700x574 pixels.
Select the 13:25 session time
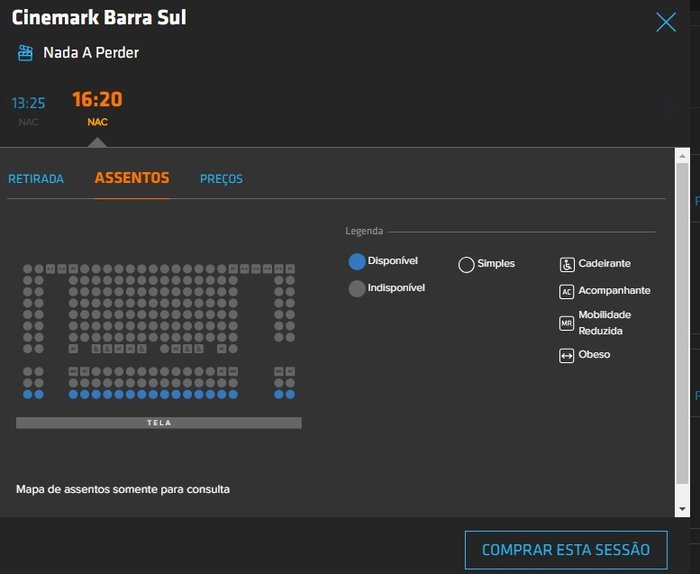[28, 103]
